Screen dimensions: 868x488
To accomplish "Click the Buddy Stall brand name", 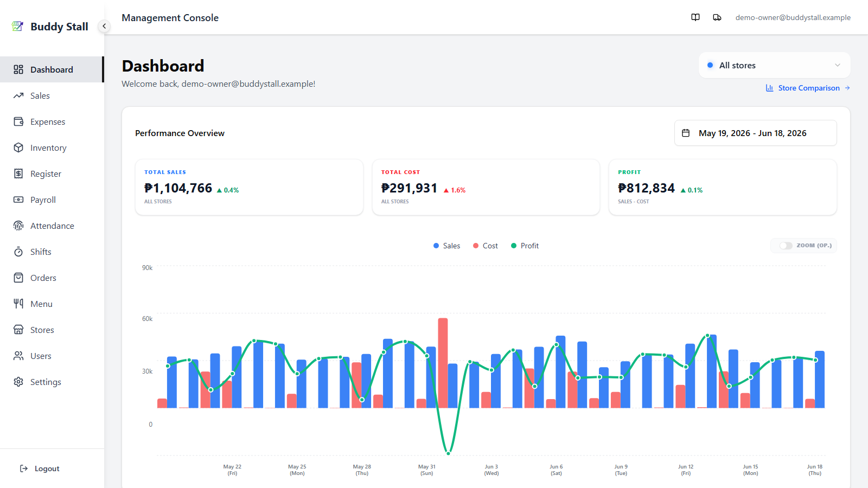I will 59,27.
